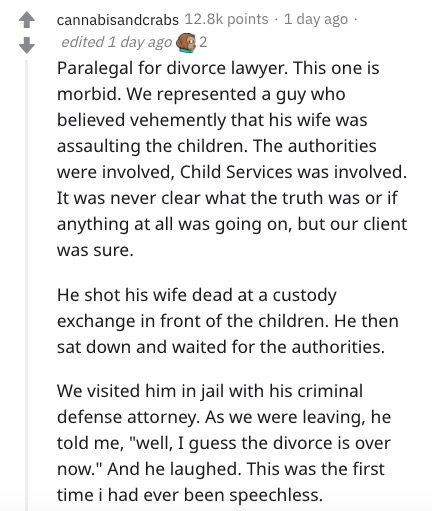
Task: Collapse the comment thread using vertical line
Action: tap(27, 285)
